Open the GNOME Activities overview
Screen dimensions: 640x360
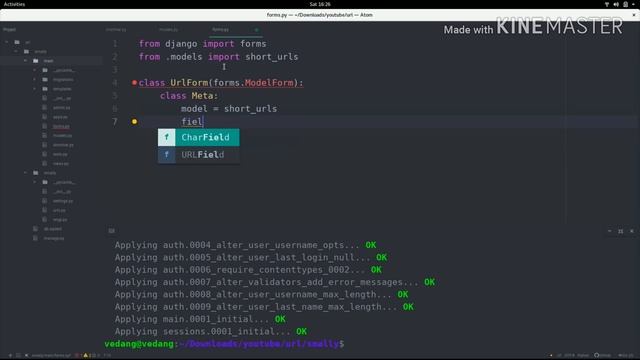pyautogui.click(x=14, y=4)
